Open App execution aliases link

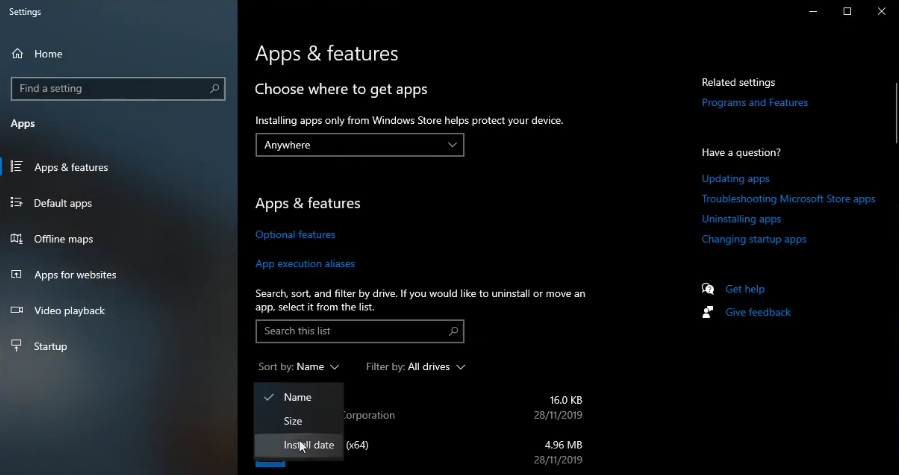[305, 264]
